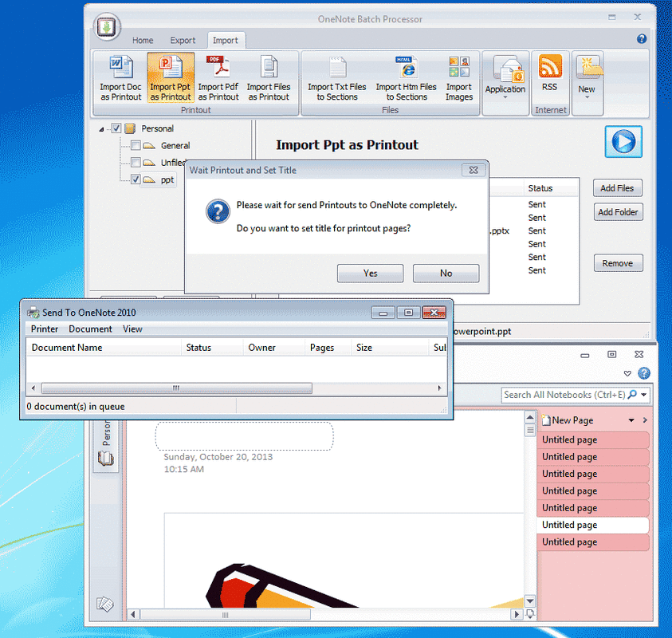The height and width of the screenshot is (638, 672).
Task: Click the Remove button
Action: point(618,263)
